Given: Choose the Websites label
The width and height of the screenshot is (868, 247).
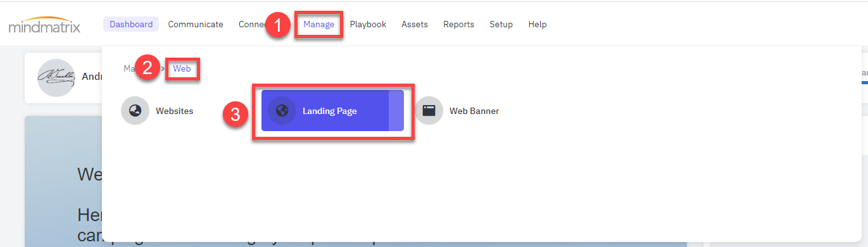Looking at the screenshot, I should point(174,111).
